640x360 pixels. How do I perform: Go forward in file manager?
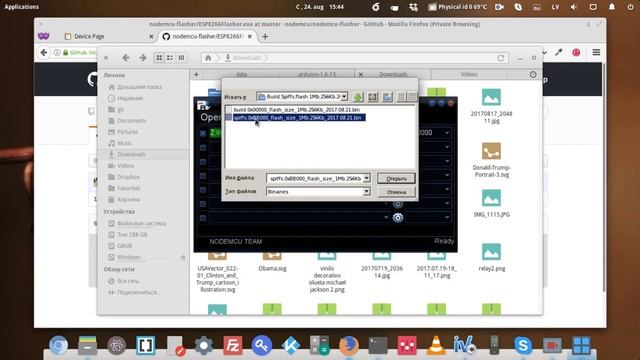pos(142,58)
